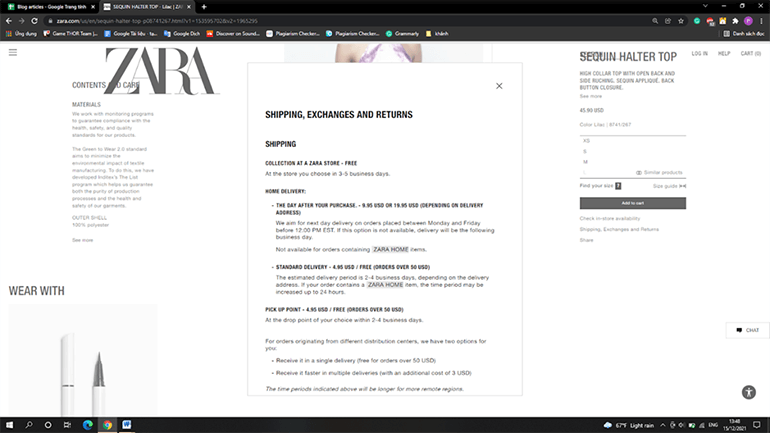
Task: Open the CART (0) link
Action: click(750, 54)
